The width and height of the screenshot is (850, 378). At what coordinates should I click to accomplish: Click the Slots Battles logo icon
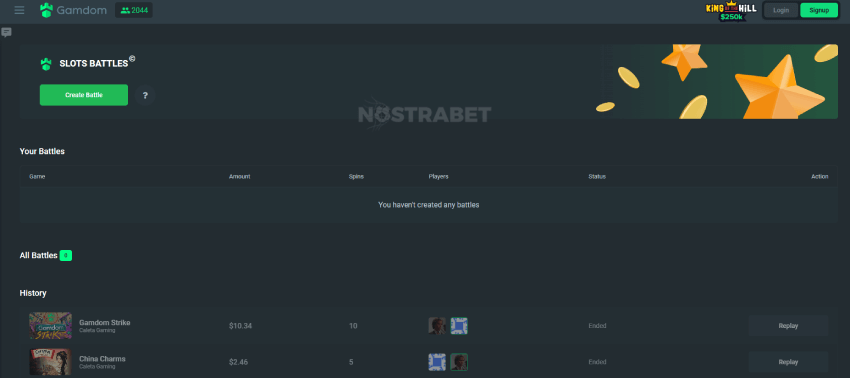[x=46, y=64]
